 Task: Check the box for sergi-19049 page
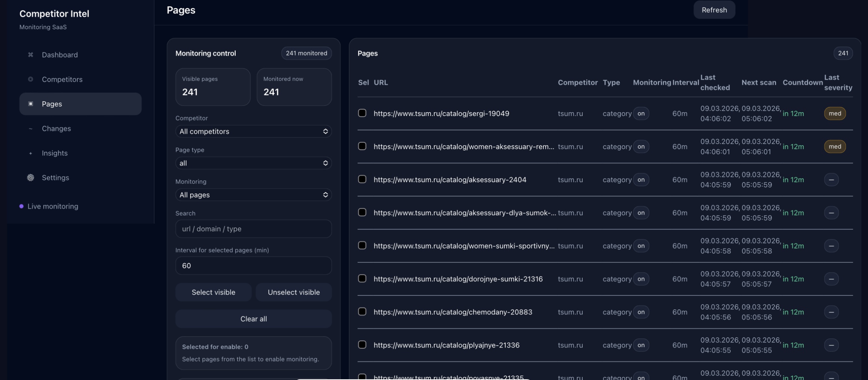coord(362,113)
